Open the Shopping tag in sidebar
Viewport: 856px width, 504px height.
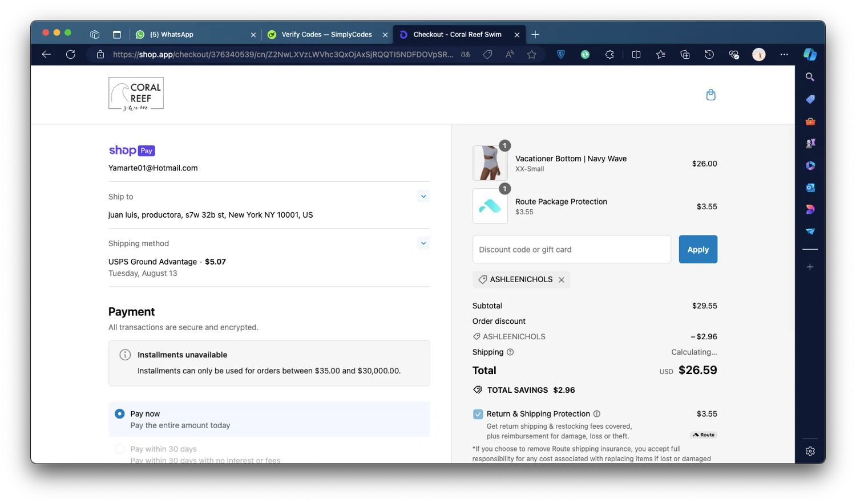[x=810, y=99]
